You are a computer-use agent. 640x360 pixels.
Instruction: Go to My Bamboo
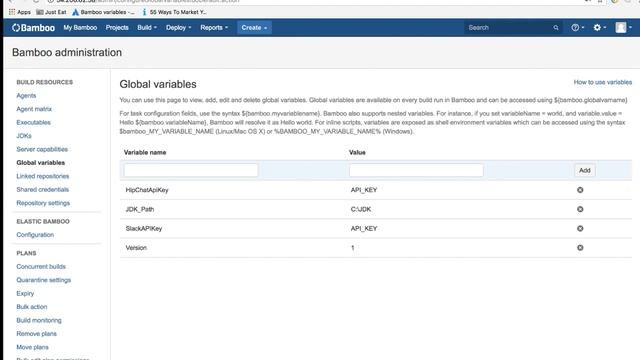(x=80, y=28)
